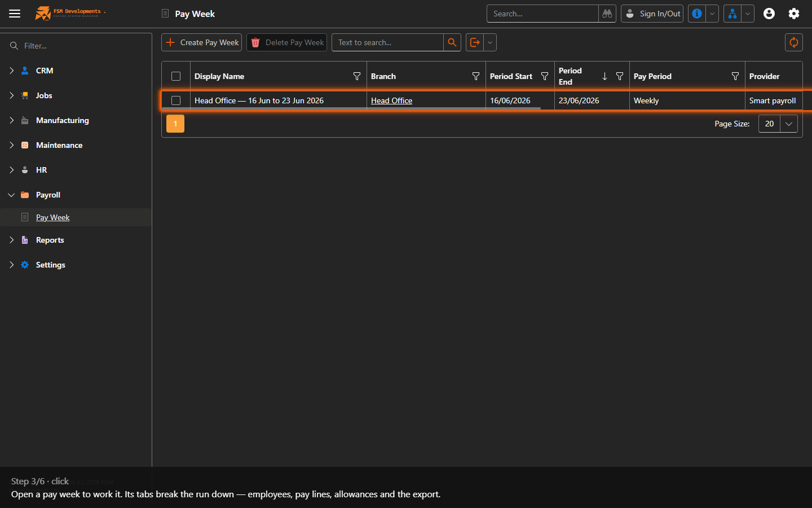812x508 pixels.
Task: Open the user account profile icon
Action: click(769, 14)
